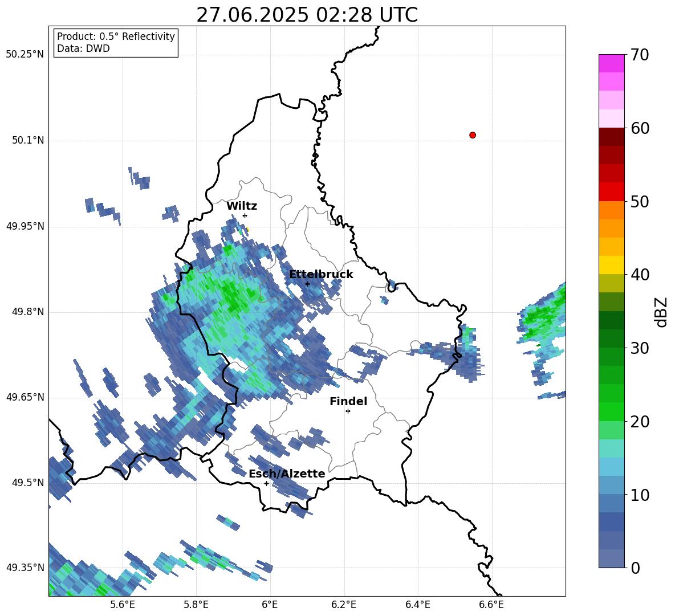Click the 50.1°N latitude tick label
The width and height of the screenshot is (675, 616).
(x=28, y=140)
